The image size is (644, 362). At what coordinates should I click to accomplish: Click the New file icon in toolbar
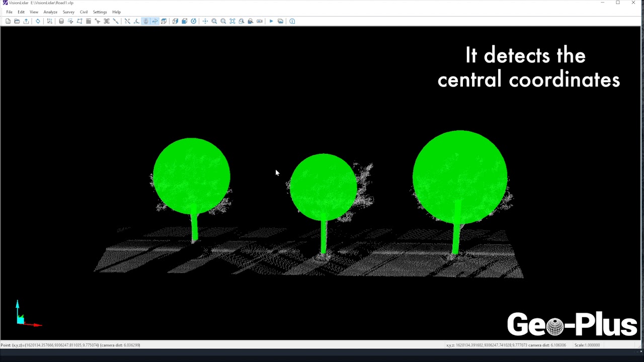8,21
